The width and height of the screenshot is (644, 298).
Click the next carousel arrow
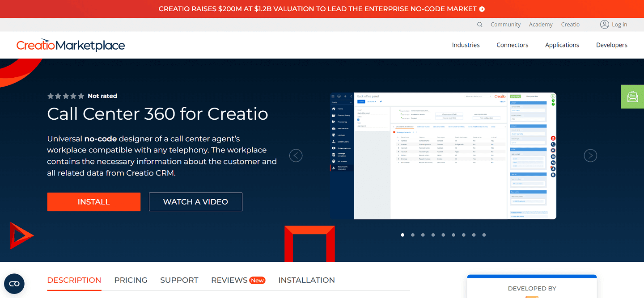point(590,155)
